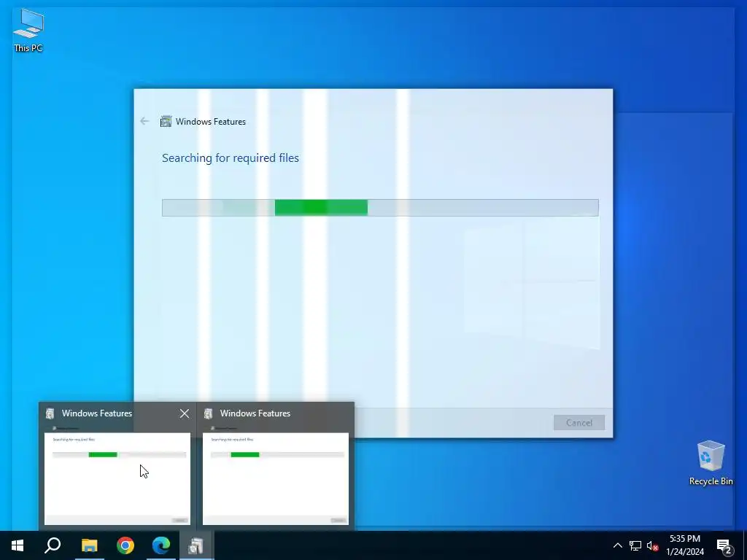Launch Google Chrome from taskbar

[125, 545]
